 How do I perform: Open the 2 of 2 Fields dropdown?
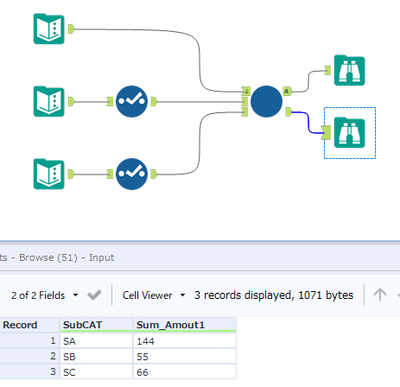pos(45,295)
